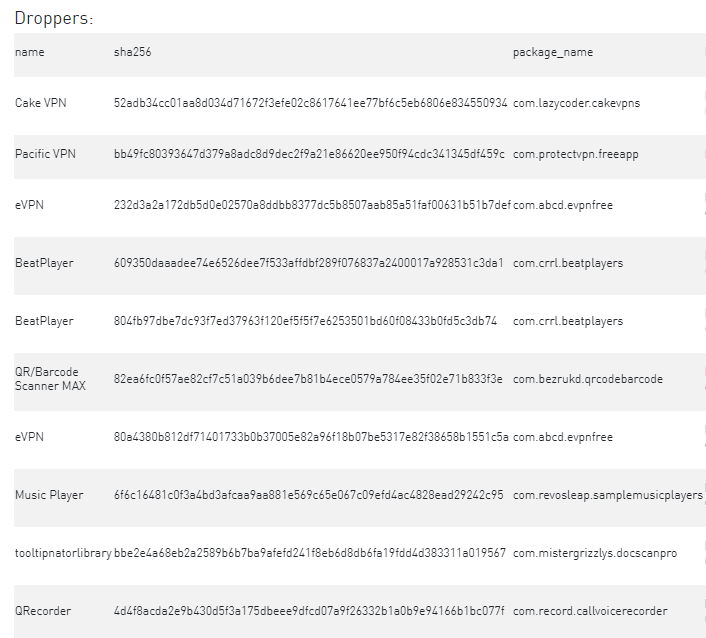Select package com.revosleap.samplemusicplayers
This screenshot has width=706, height=638.
608,495
